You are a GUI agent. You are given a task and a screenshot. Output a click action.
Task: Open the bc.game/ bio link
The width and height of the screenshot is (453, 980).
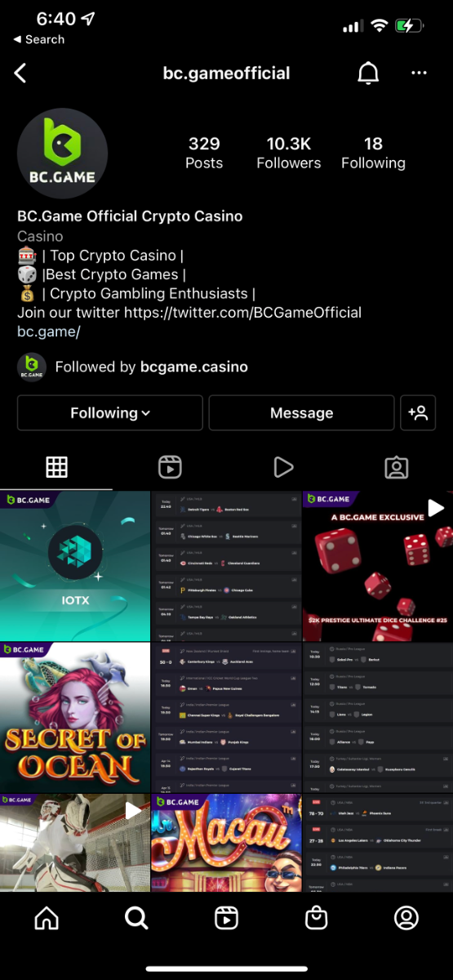click(49, 332)
